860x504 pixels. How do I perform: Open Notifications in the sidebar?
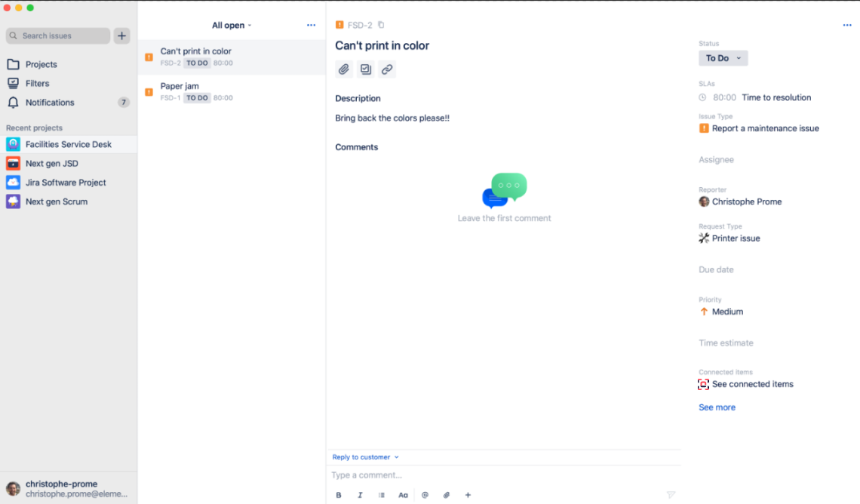click(x=50, y=103)
